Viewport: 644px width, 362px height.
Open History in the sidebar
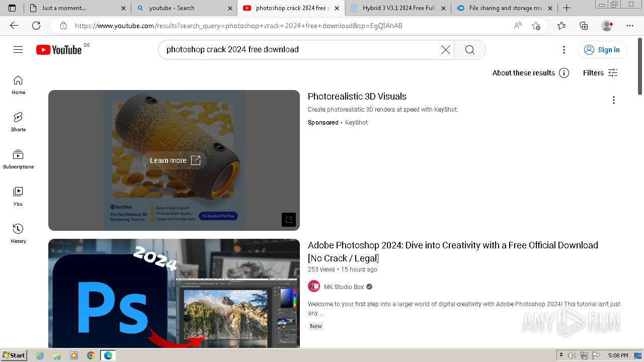[x=18, y=234]
